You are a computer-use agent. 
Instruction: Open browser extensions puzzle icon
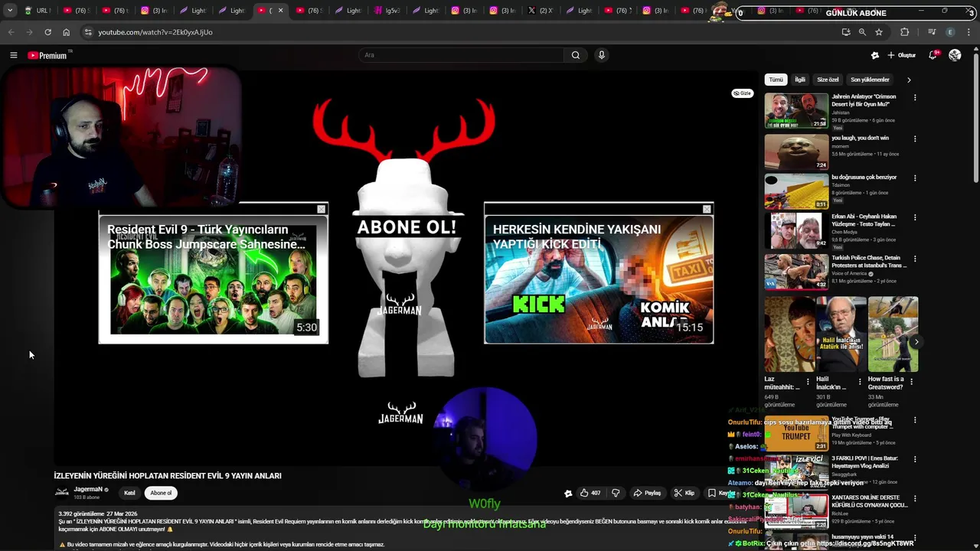pos(905,32)
